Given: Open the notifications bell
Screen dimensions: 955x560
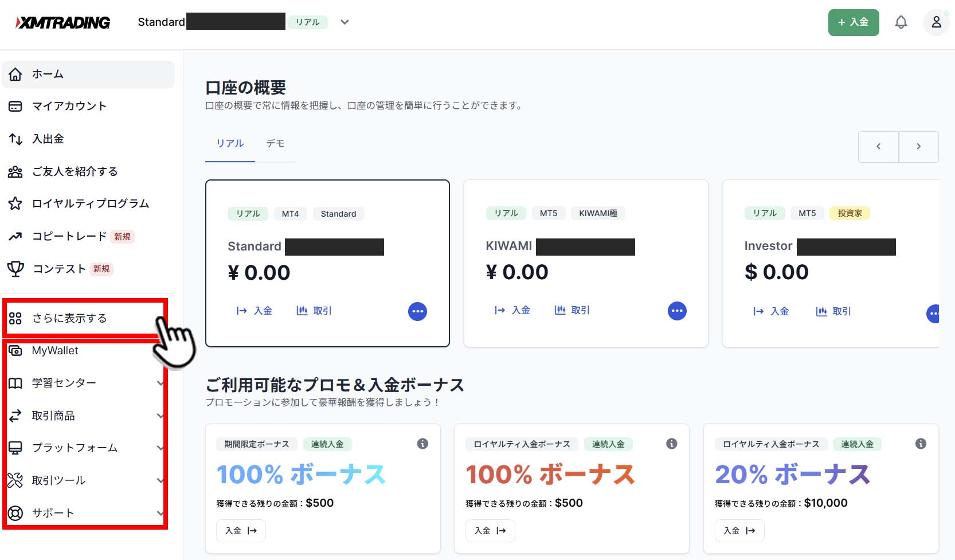Looking at the screenshot, I should pyautogui.click(x=901, y=22).
